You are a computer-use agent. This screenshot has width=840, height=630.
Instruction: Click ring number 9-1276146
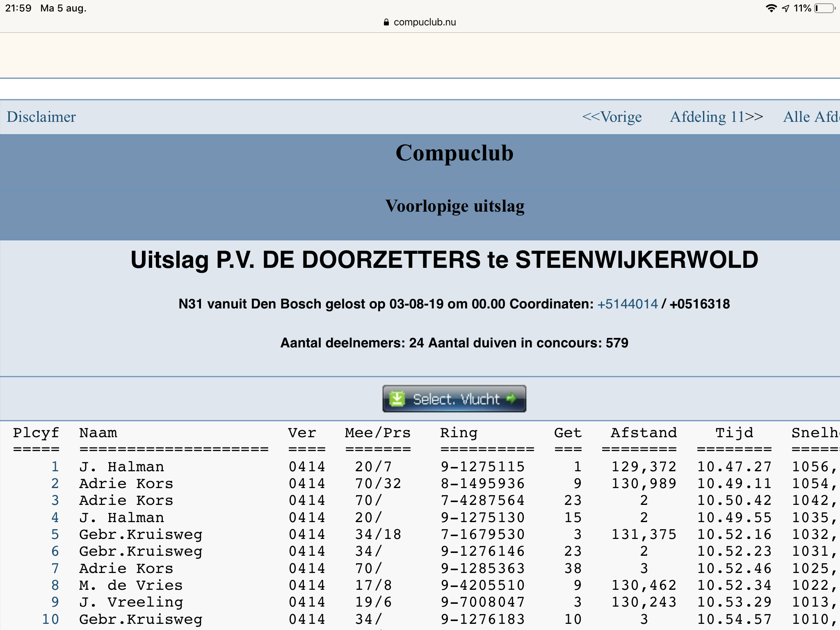point(483,551)
